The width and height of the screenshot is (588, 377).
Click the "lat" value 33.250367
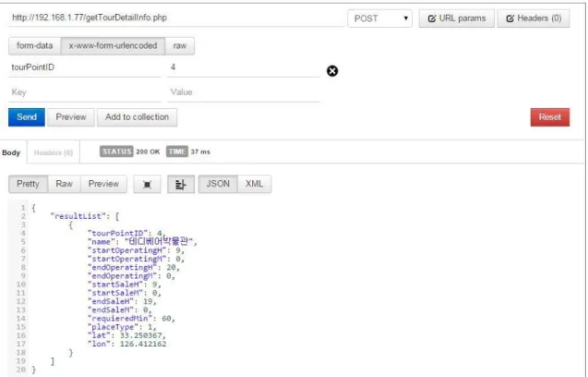click(x=141, y=335)
